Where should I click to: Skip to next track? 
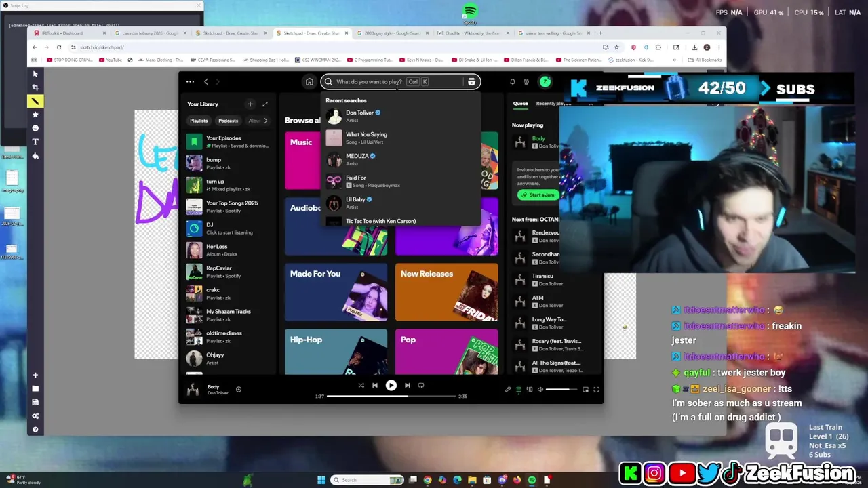407,385
